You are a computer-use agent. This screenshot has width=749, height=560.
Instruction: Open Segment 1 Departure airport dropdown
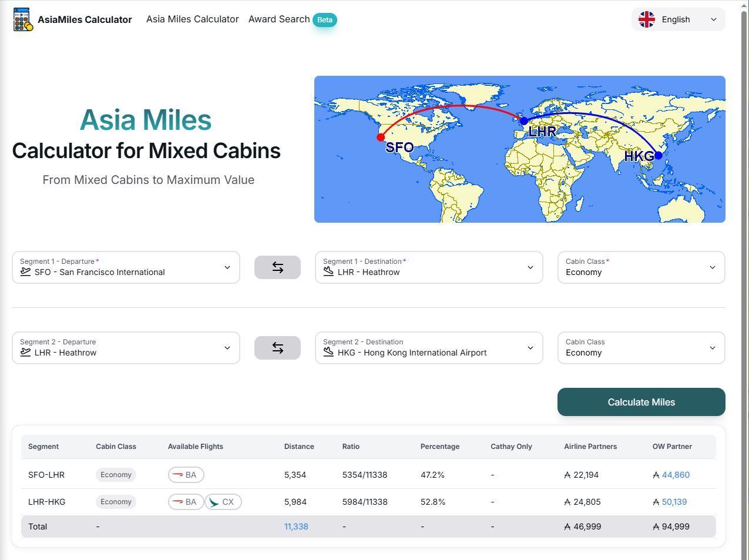pos(126,267)
